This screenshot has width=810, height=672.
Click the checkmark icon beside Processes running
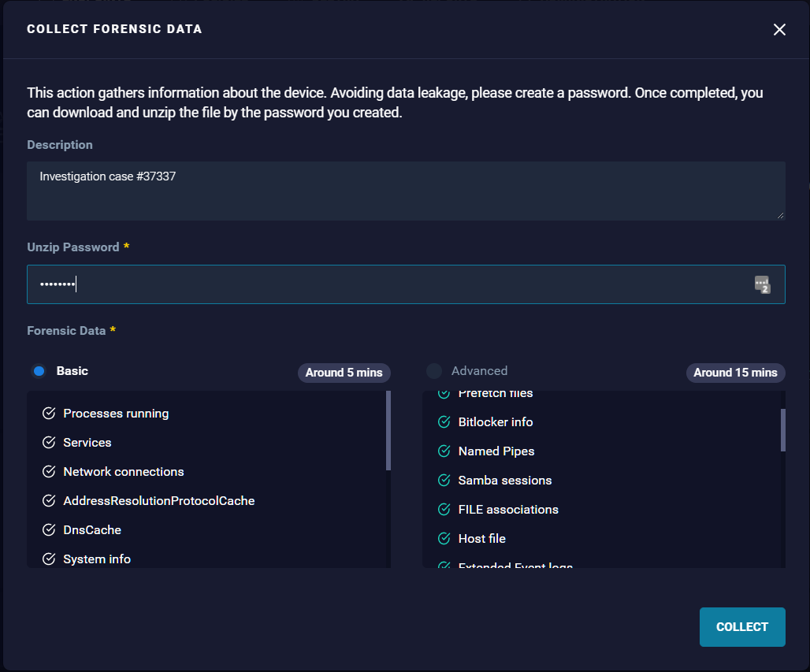[48, 413]
